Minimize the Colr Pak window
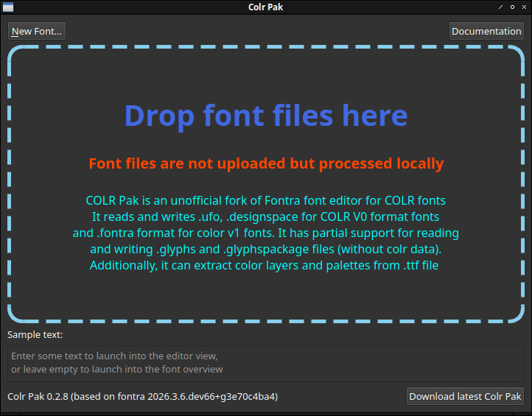The width and height of the screenshot is (532, 416). coord(500,7)
